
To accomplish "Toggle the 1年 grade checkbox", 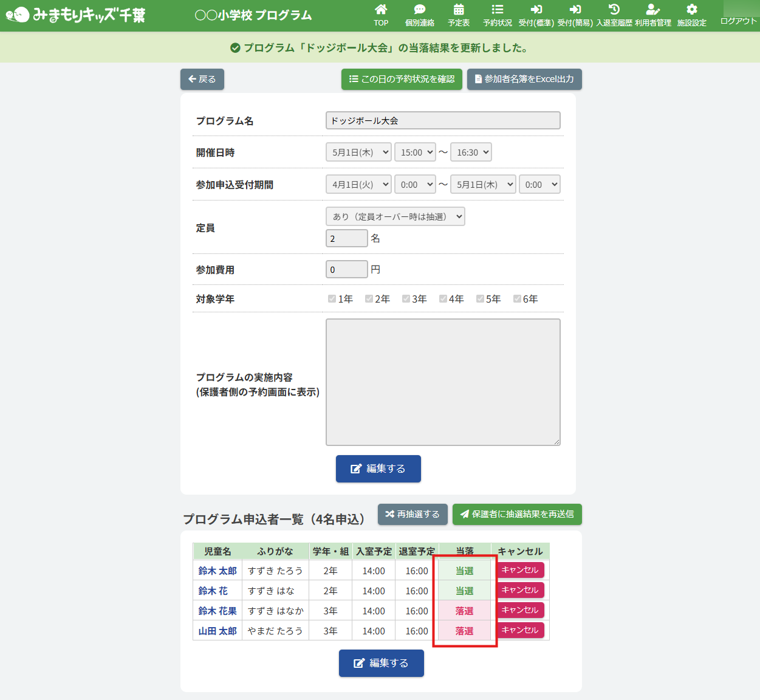I will 332,298.
